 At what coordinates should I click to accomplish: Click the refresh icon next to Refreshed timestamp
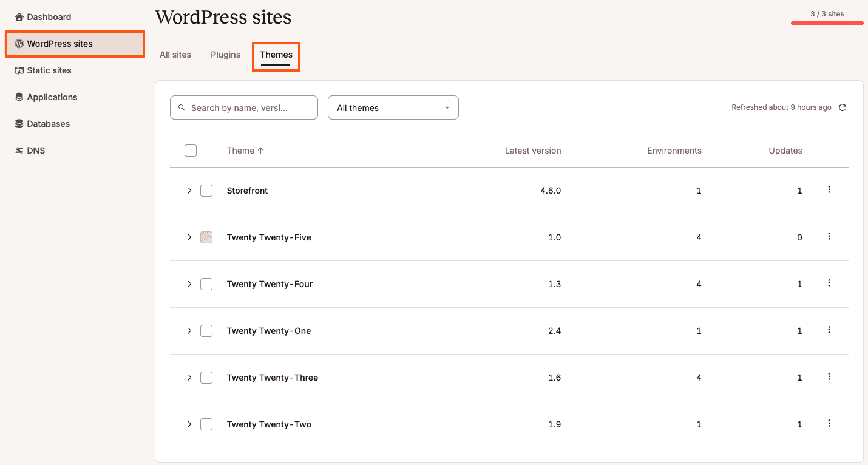842,107
